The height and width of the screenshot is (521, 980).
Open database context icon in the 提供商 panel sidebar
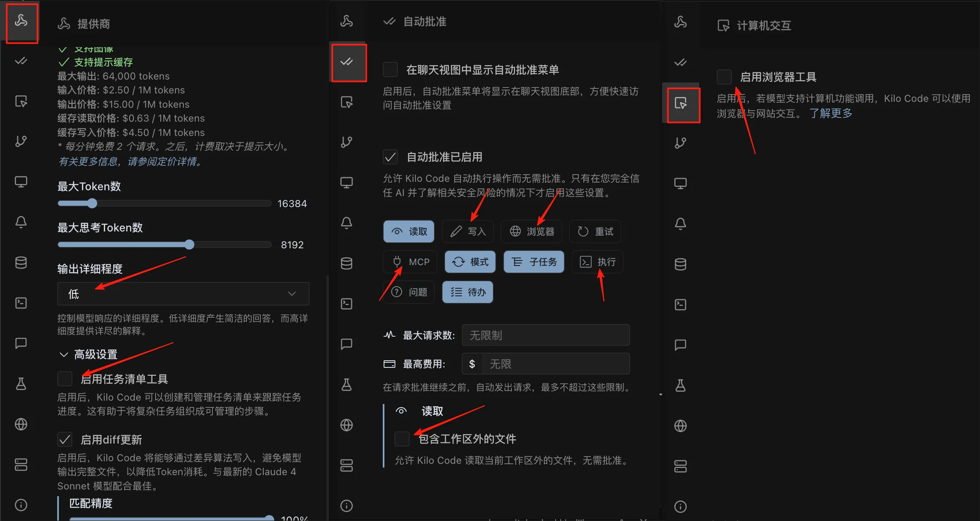pos(21,263)
